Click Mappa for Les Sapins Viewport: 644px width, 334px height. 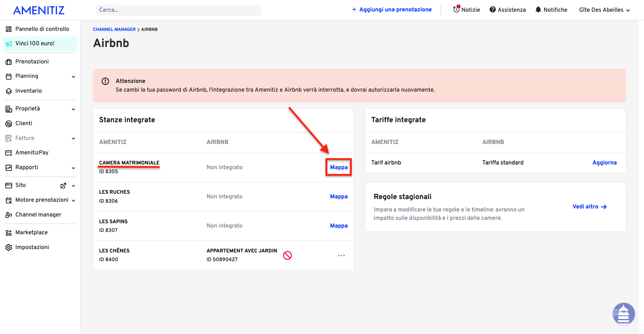tap(339, 226)
